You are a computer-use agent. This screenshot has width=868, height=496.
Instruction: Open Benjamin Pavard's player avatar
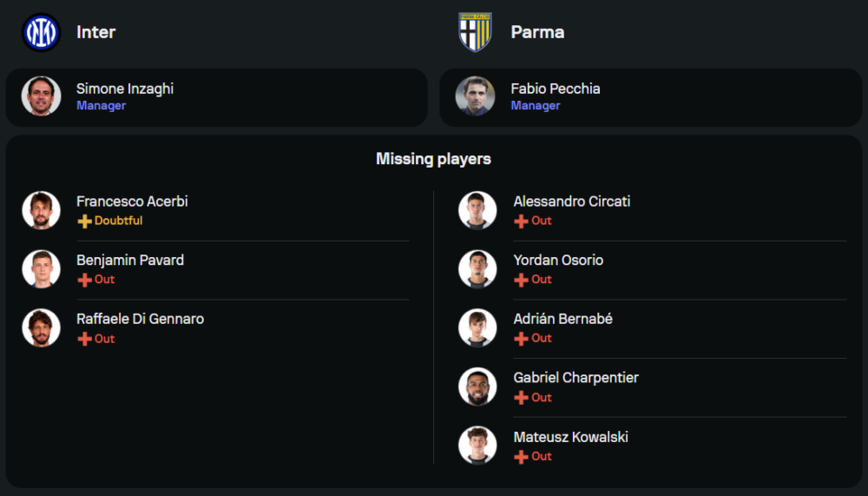pyautogui.click(x=41, y=269)
